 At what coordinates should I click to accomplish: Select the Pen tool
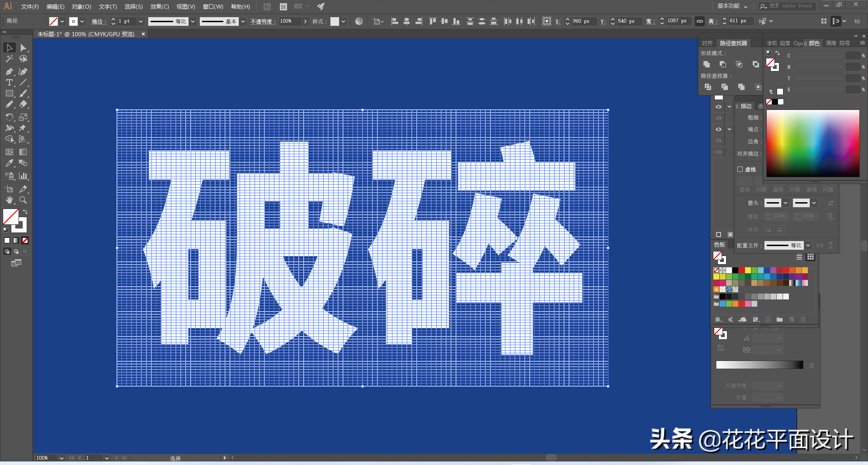pos(9,71)
